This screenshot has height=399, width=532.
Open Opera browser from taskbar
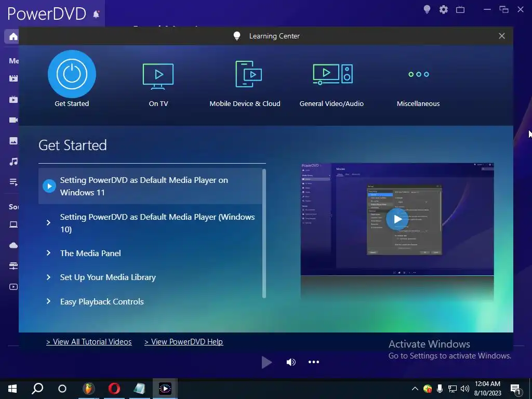point(114,389)
